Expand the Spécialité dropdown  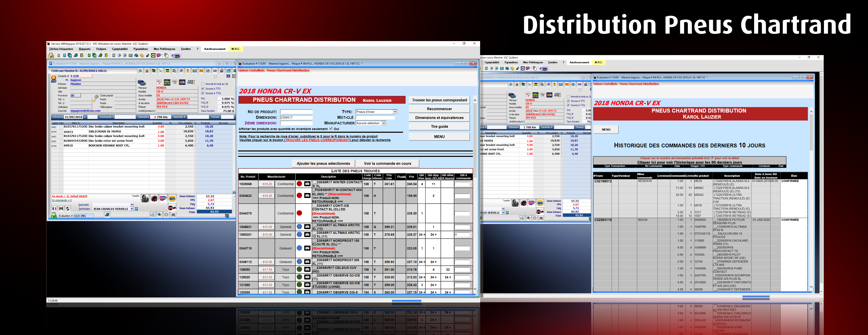132,205
